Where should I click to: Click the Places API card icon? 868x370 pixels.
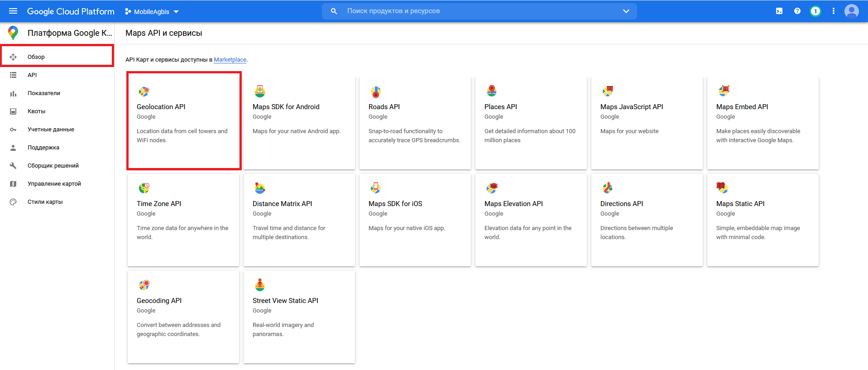tap(492, 91)
